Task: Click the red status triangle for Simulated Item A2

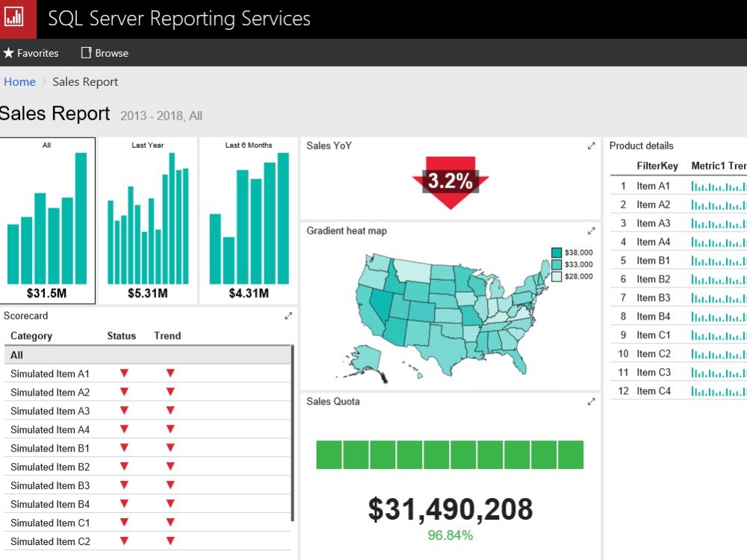Action: point(123,391)
